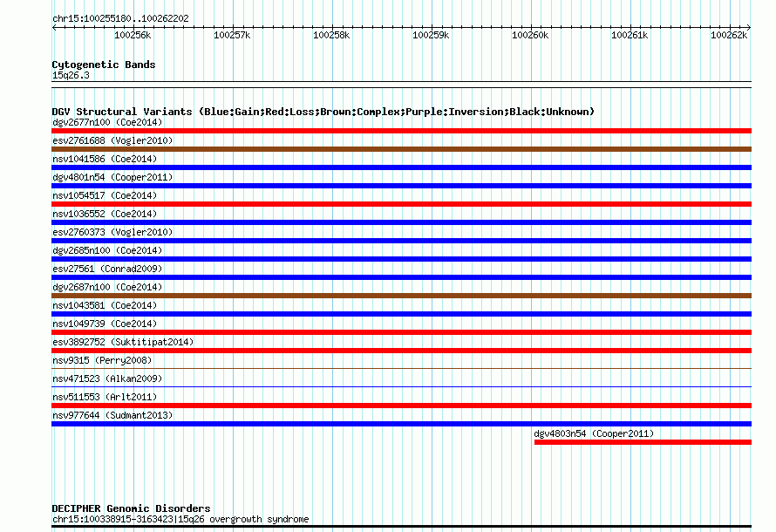776x532 pixels.
Task: Click the dgv2687n100 (Coe2014) label
Action: coord(107,287)
